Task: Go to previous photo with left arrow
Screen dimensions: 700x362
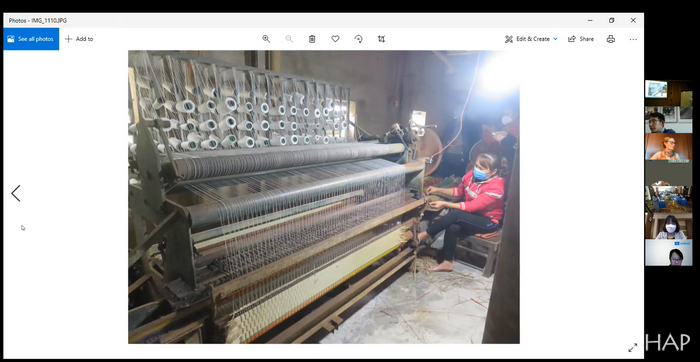Action: 16,193
